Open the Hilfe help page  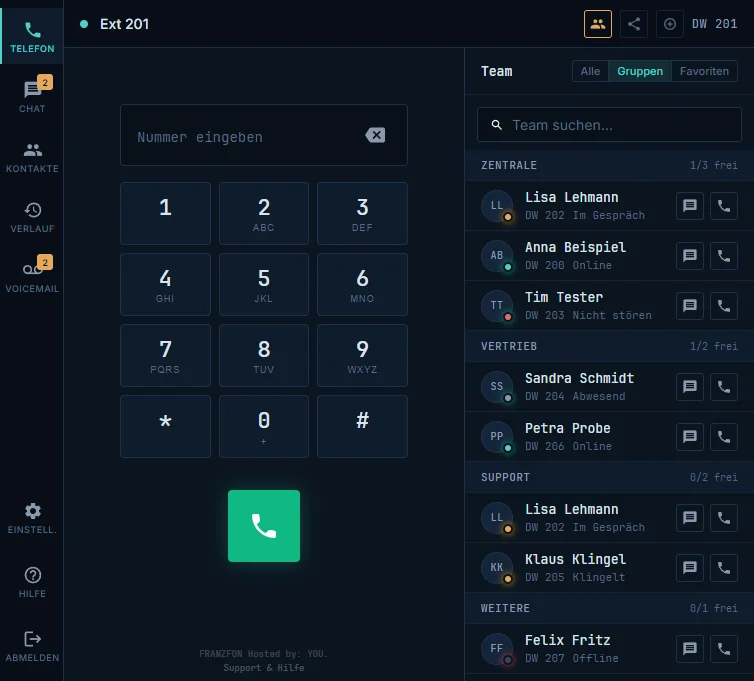(32, 582)
